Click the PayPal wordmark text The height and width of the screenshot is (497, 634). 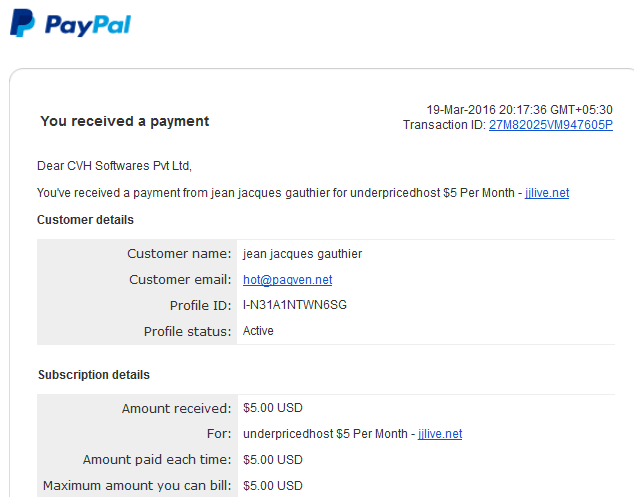coord(88,25)
